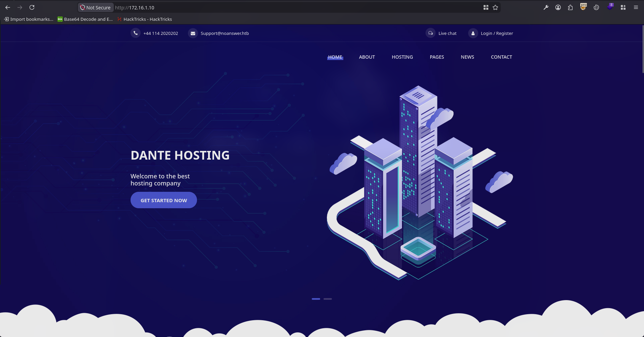Click the envelope email icon

pos(193,33)
